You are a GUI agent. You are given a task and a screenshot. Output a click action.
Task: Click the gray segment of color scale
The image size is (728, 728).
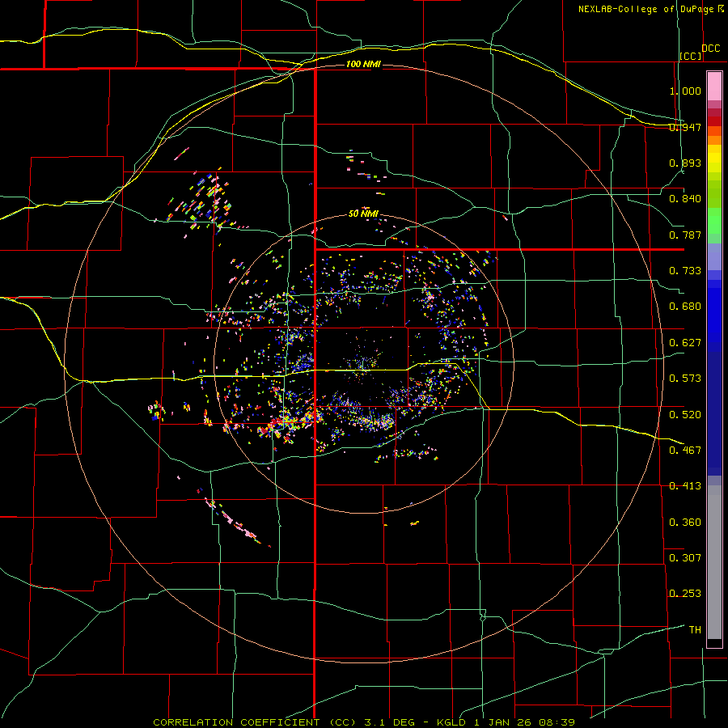(714, 562)
